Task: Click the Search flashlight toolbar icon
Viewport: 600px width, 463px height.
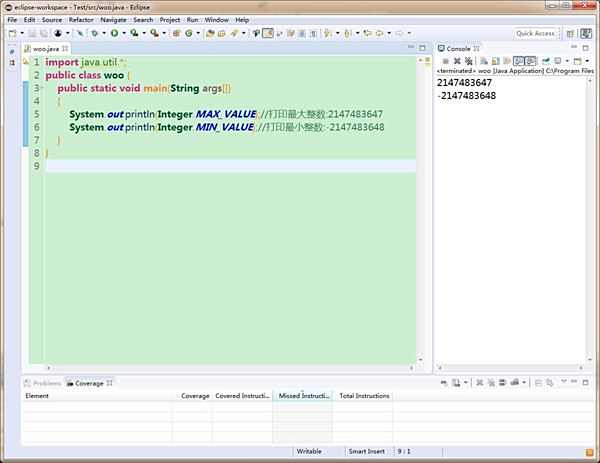Action: point(234,34)
